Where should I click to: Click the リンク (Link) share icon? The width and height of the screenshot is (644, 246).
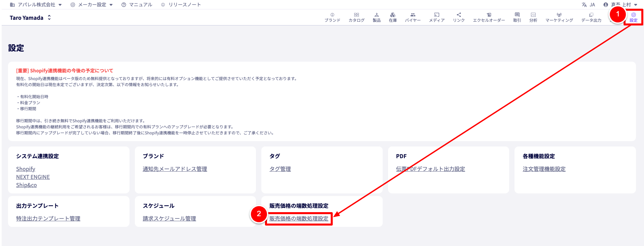(459, 15)
